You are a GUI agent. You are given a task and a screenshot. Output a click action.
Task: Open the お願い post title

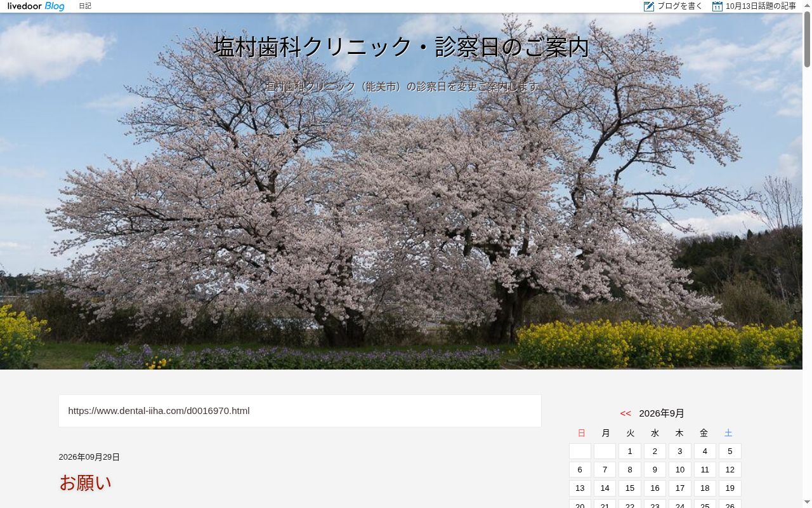pyautogui.click(x=86, y=483)
